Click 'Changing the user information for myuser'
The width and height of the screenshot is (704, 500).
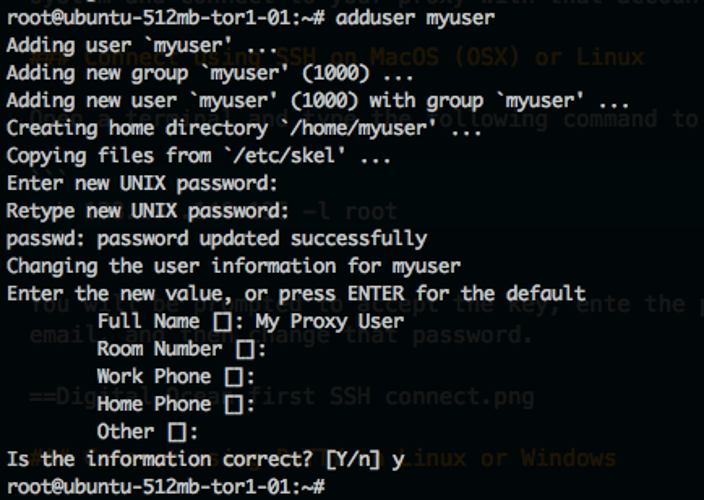coord(234,267)
